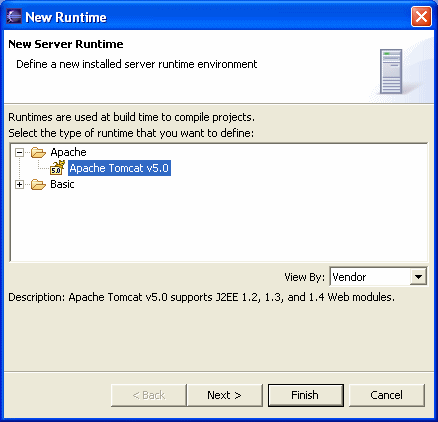The width and height of the screenshot is (438, 422).
Task: Click 'Runtimes are used at build time' text
Action: [131, 117]
